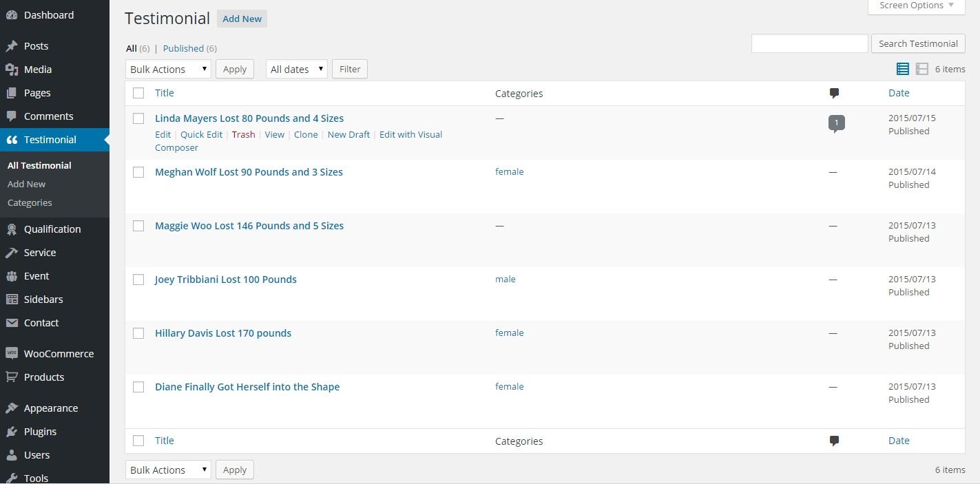The image size is (980, 484).
Task: Switch to excerpt view icon
Action: point(922,69)
